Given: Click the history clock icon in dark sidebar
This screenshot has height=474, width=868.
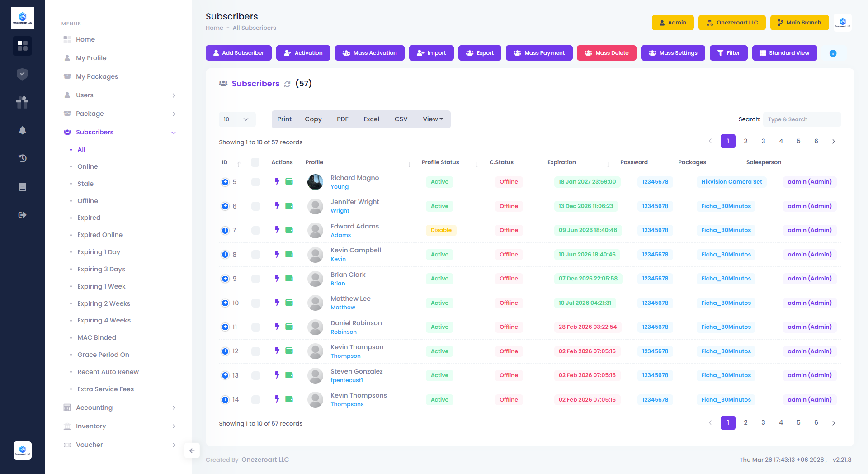Looking at the screenshot, I should pyautogui.click(x=22, y=158).
